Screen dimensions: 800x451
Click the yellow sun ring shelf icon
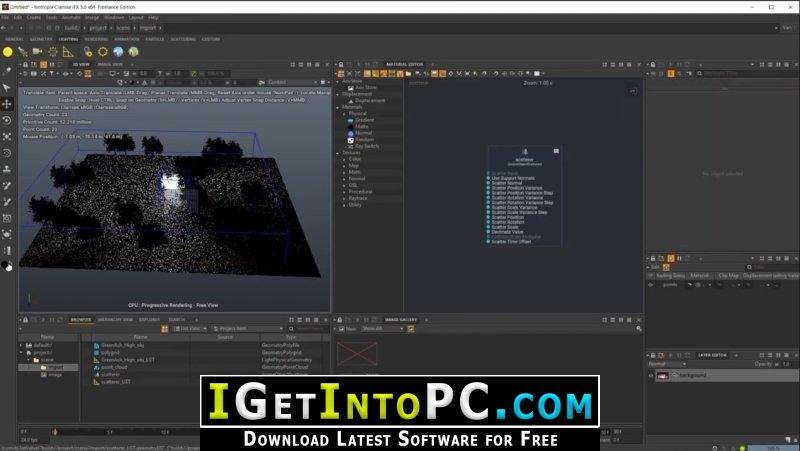[x=103, y=52]
